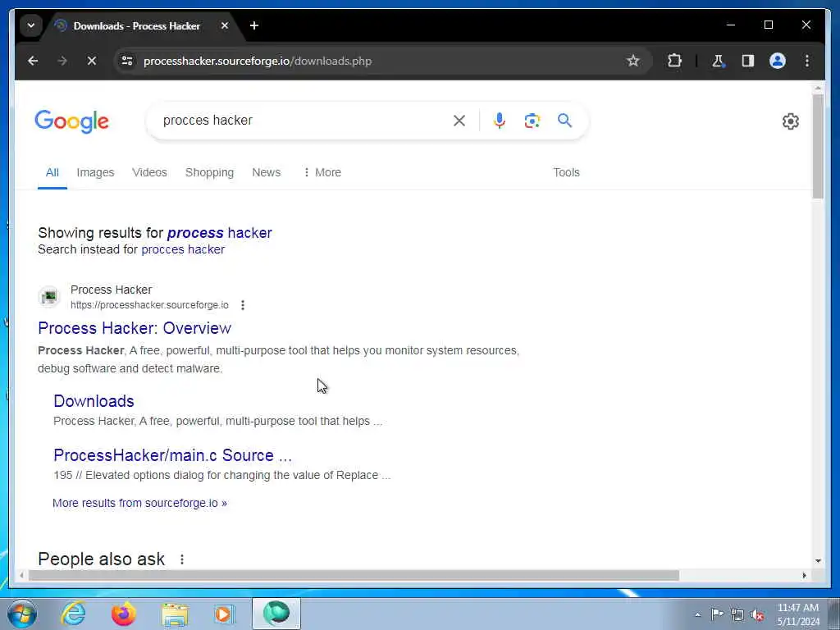
Task: Open Windows Explorer from taskbar
Action: pyautogui.click(x=175, y=614)
